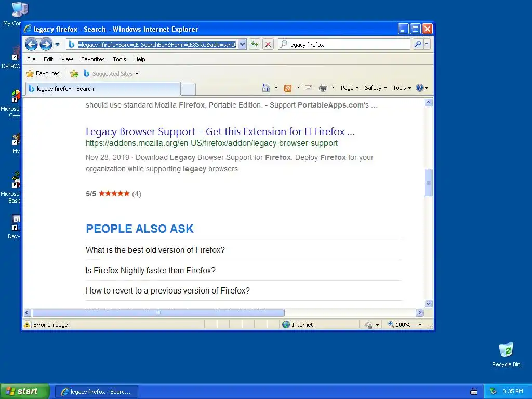Click the blue Help question mark icon
Screen dimensions: 532x399
click(420, 88)
